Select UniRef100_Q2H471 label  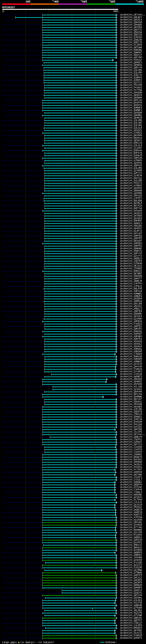tap(131, 638)
